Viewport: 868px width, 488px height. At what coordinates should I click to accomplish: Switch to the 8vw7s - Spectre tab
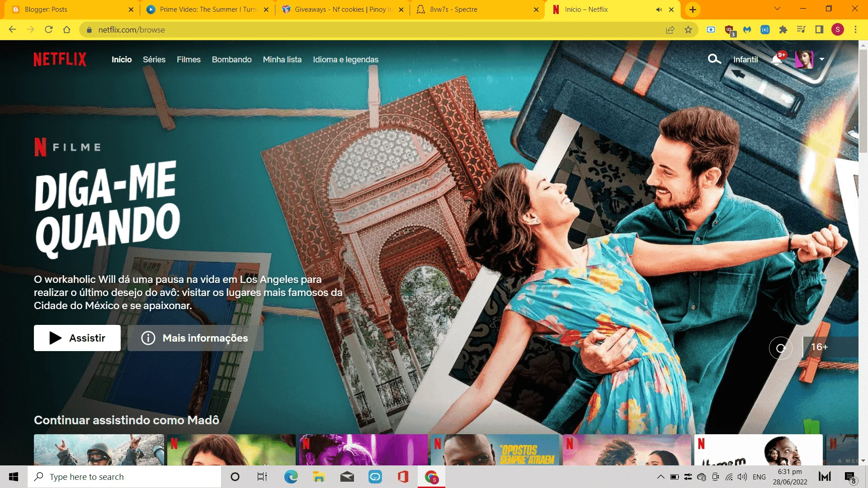[x=477, y=9]
